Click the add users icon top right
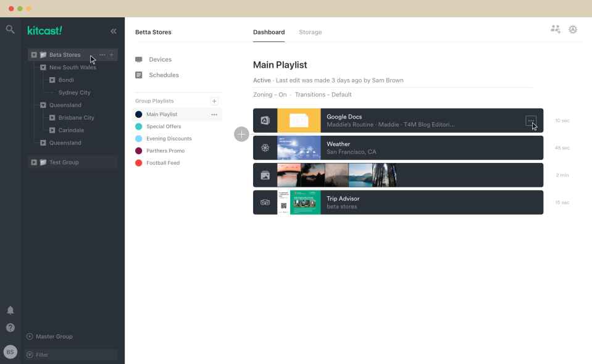Viewport: 592px width, 364px height. tap(555, 29)
